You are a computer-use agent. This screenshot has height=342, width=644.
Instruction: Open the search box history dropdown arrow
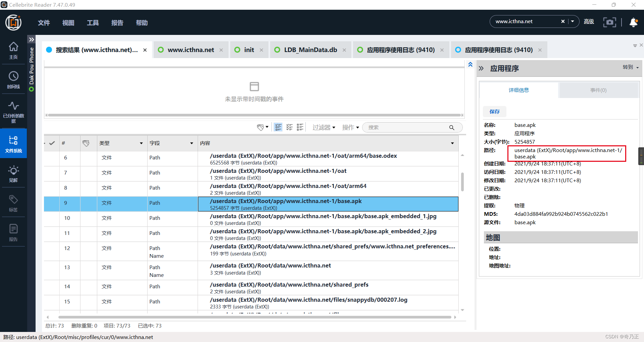click(573, 21)
